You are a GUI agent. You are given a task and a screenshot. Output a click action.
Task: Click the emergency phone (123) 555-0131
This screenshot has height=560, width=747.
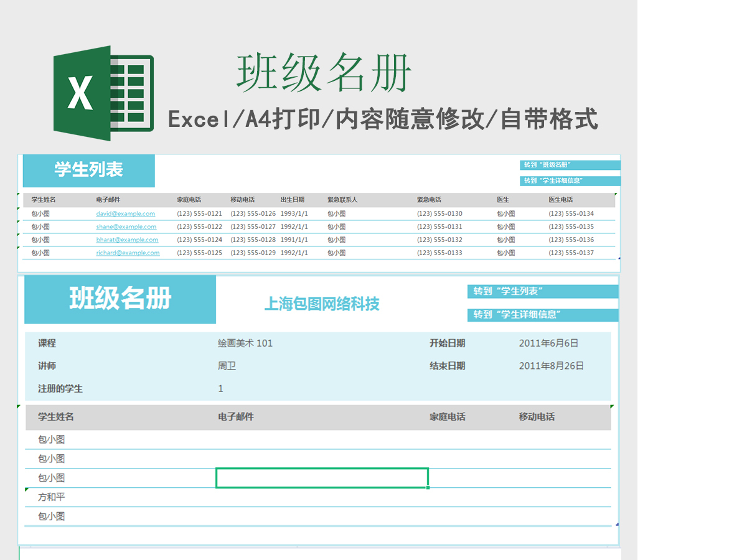[x=439, y=226]
